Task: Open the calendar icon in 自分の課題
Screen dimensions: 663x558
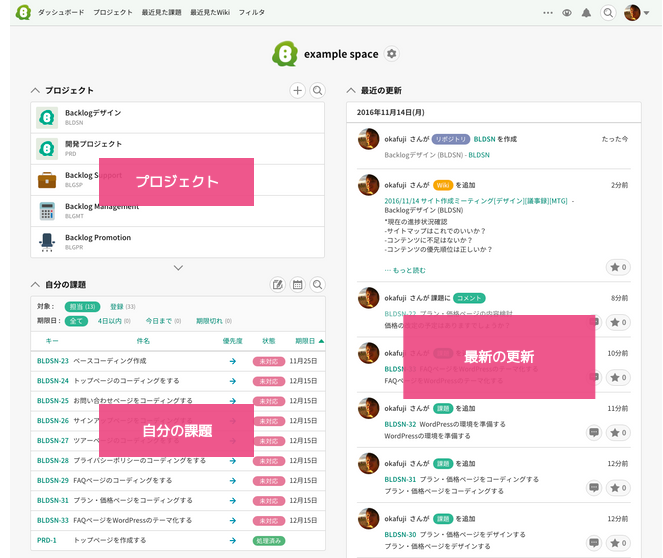Action: 298,284
